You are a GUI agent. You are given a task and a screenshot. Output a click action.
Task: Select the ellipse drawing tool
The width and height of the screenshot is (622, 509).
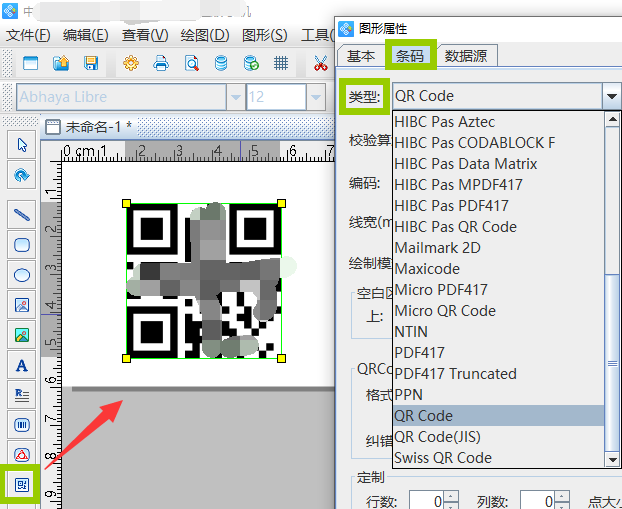(x=22, y=275)
